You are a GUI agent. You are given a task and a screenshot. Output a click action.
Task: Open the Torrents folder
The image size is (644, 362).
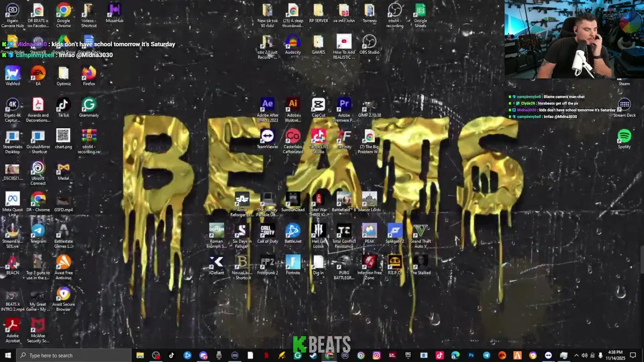tap(369, 13)
